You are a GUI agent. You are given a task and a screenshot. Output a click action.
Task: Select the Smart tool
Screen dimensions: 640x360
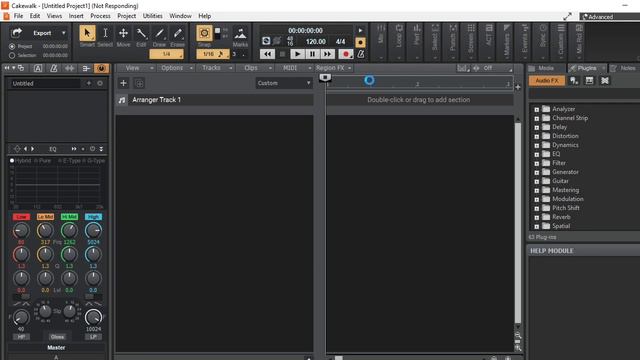click(87, 33)
